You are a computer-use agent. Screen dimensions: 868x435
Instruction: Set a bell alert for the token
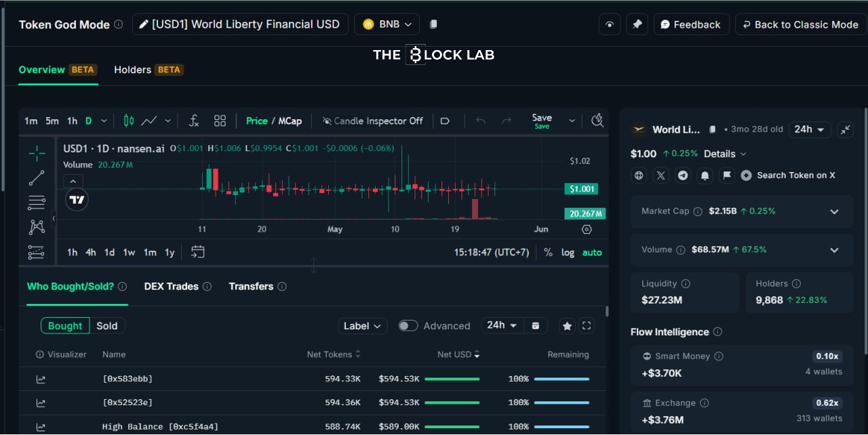(x=705, y=175)
